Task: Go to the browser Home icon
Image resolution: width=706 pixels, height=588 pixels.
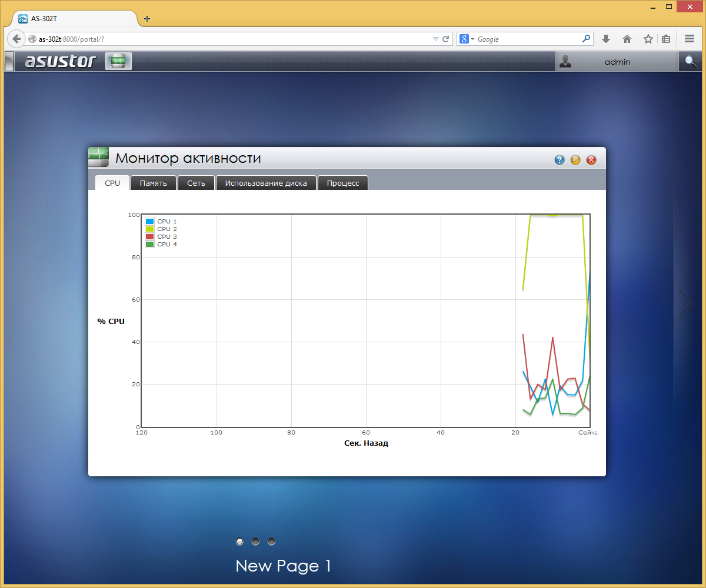Action: pos(627,39)
